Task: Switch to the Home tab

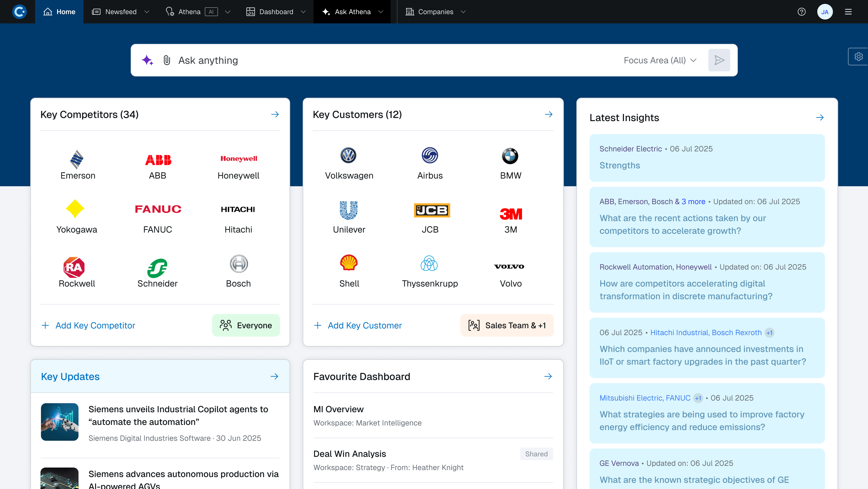Action: (x=59, y=12)
